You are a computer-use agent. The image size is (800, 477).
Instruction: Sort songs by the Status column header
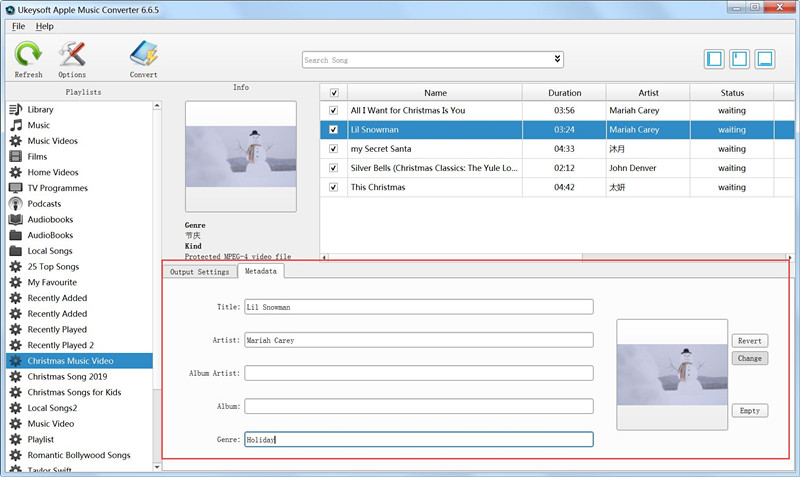click(x=732, y=93)
